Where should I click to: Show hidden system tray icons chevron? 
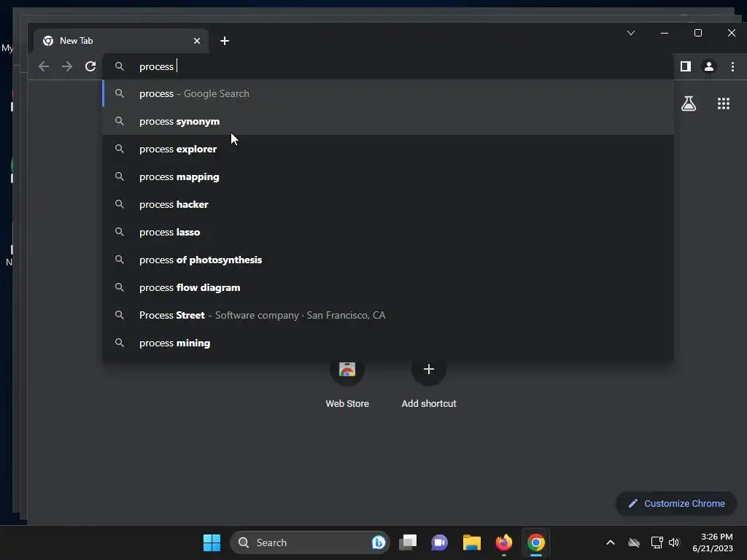[x=611, y=542]
